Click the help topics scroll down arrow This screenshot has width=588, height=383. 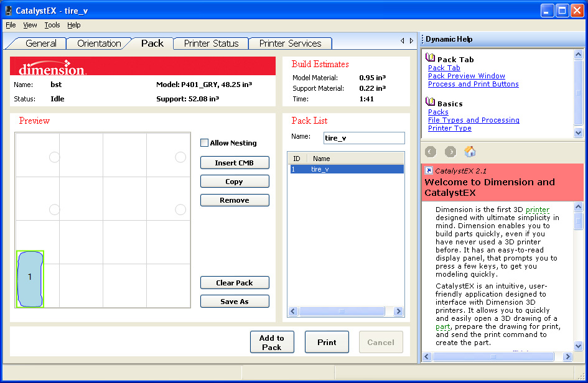coord(578,132)
